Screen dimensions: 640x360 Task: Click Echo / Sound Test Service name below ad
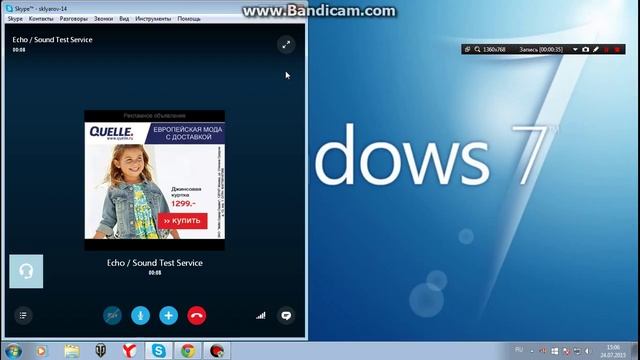pos(155,263)
